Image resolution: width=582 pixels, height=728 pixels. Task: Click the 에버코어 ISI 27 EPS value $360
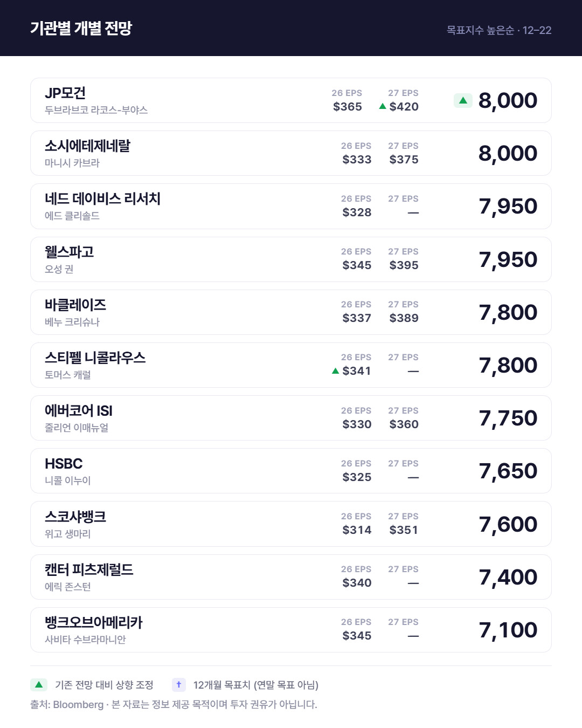click(404, 424)
